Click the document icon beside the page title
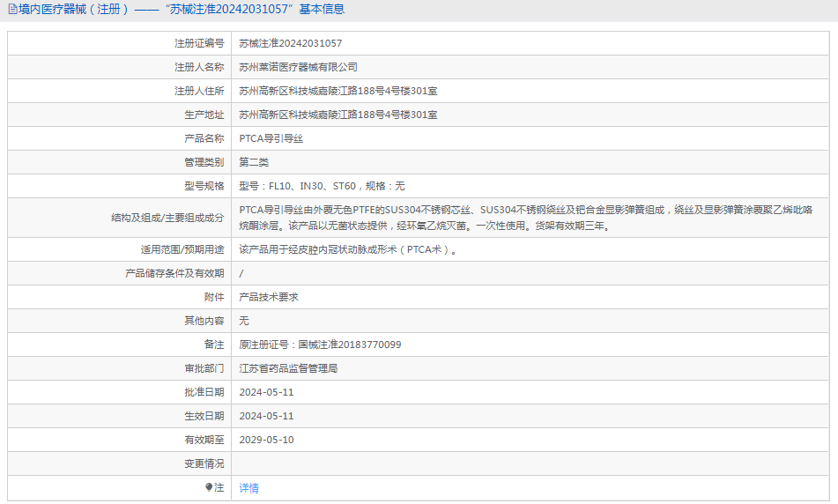The height and width of the screenshot is (504, 838). 13,9
